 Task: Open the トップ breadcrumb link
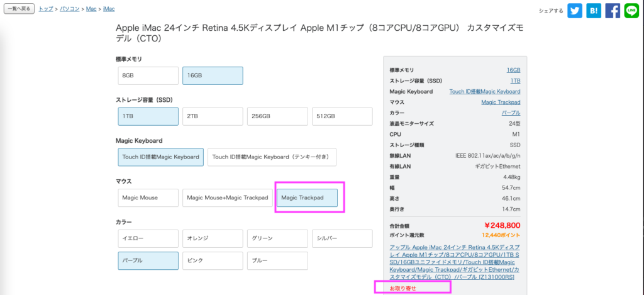pyautogui.click(x=46, y=9)
